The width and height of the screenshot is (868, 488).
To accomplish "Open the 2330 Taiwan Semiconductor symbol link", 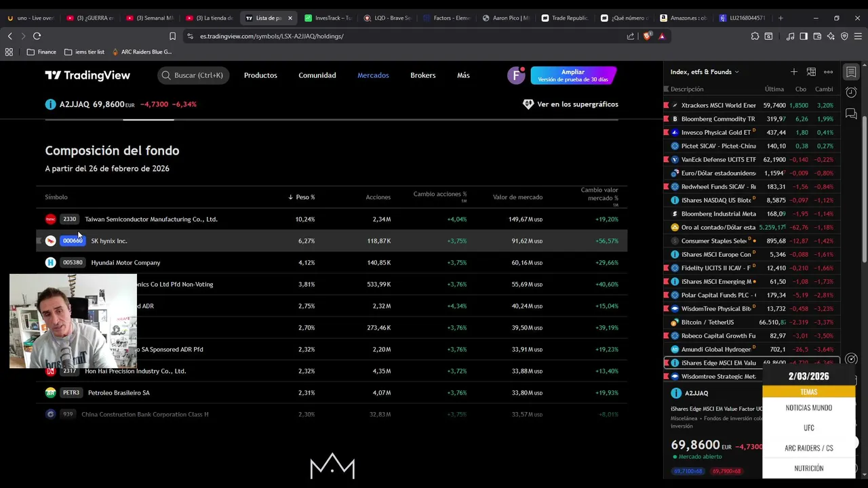I will pyautogui.click(x=69, y=219).
